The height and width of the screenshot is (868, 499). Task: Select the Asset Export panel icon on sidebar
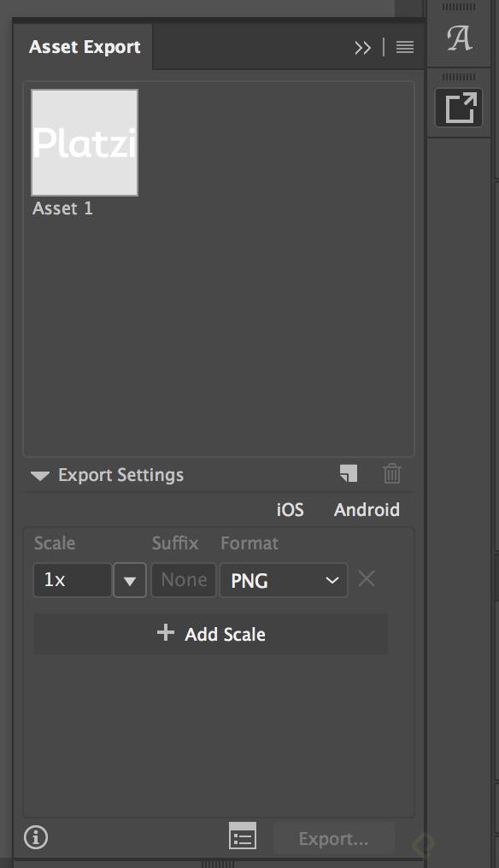[459, 107]
